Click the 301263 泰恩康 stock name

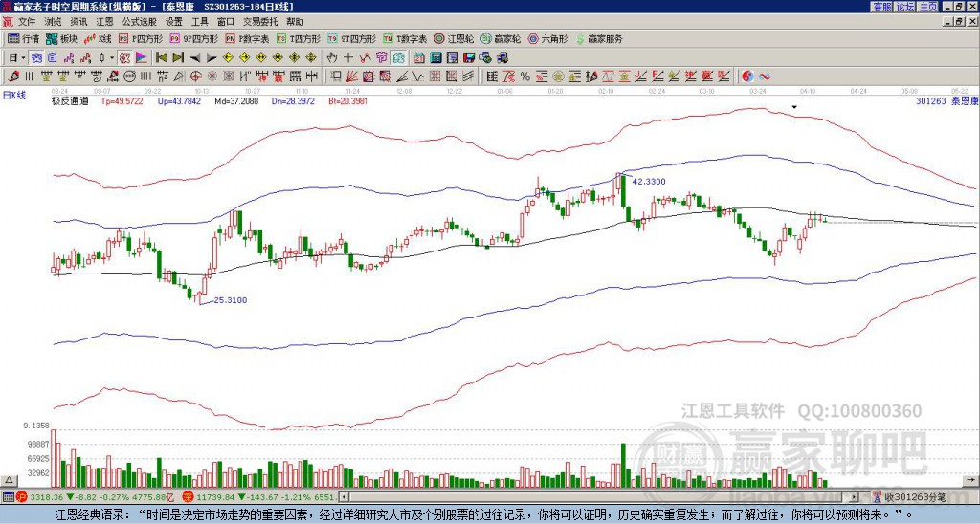(947, 100)
